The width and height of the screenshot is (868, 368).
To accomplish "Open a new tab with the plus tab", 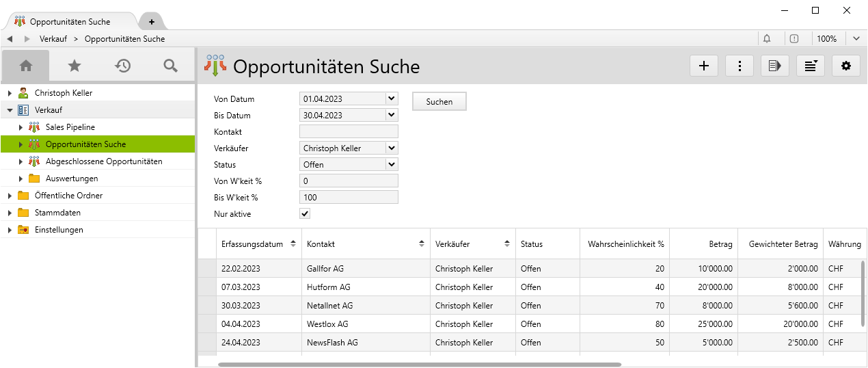I will click(x=151, y=22).
